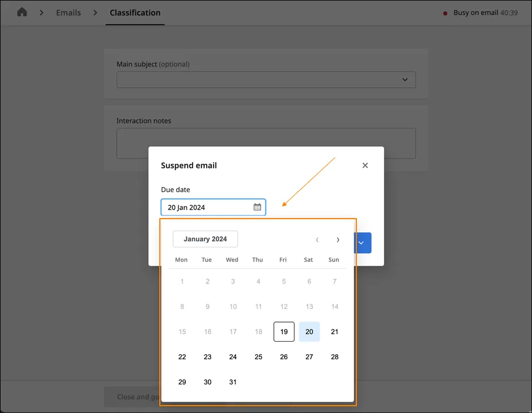This screenshot has height=413, width=532.
Task: Select 20 January in the calendar
Action: click(x=309, y=332)
